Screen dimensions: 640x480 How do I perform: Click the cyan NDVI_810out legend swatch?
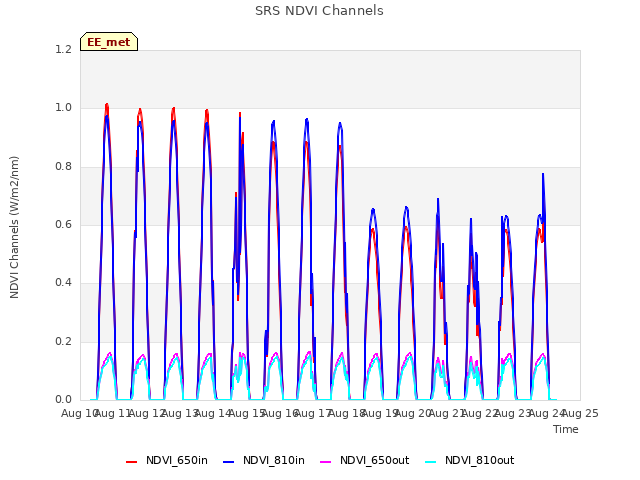431,462
